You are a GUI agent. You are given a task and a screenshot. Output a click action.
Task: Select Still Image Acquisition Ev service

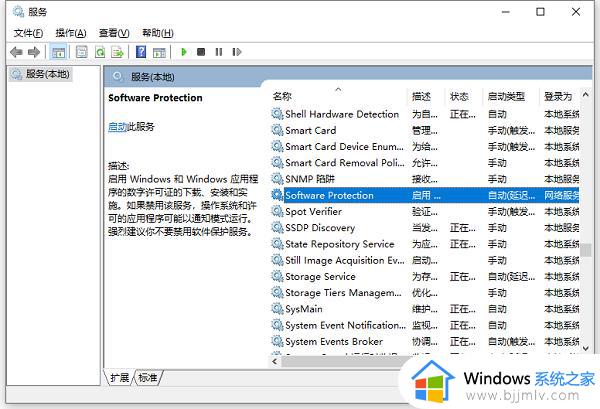tap(425, 261)
